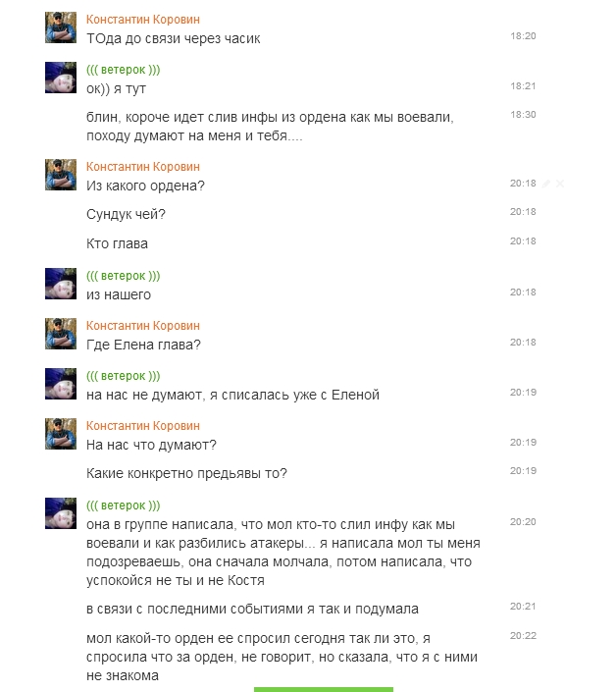This screenshot has width=616, height=692.
Task: Select the message 'Сундук чей?'
Action: point(126,214)
